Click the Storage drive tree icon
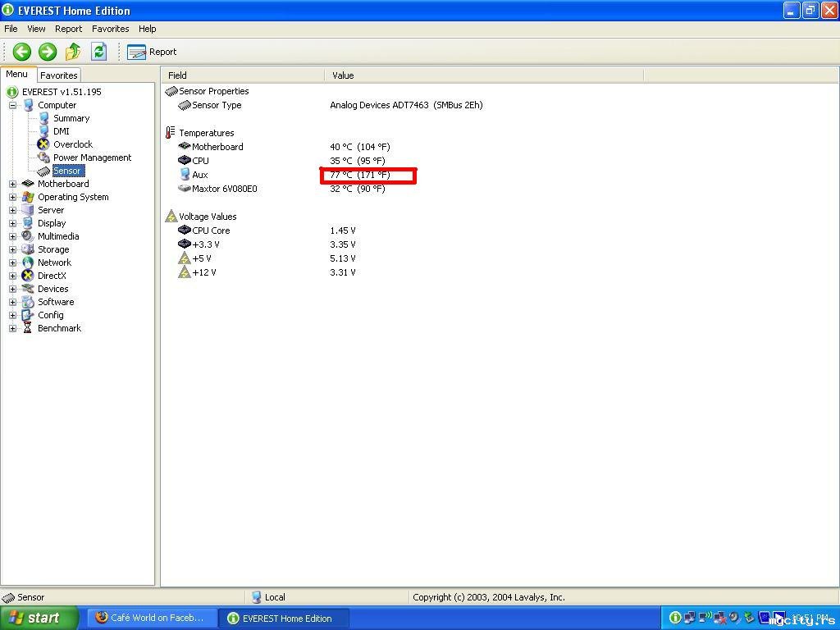 pos(28,249)
